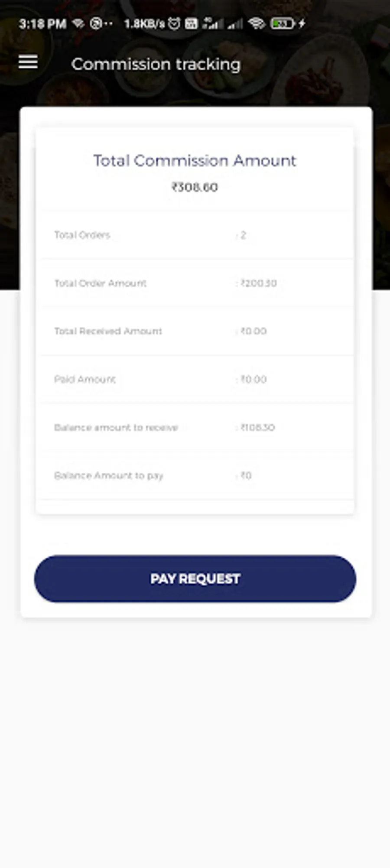Image resolution: width=390 pixels, height=868 pixels.
Task: Select Balance Amount to pay label
Action: [x=109, y=475]
